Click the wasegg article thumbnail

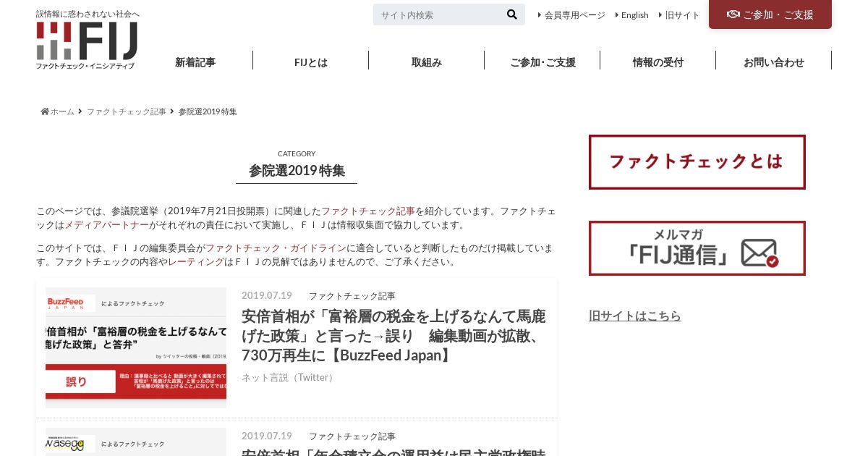click(x=136, y=442)
